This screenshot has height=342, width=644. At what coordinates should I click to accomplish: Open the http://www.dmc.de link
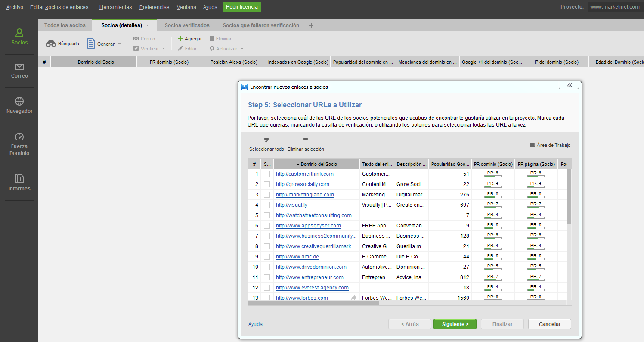(x=297, y=257)
